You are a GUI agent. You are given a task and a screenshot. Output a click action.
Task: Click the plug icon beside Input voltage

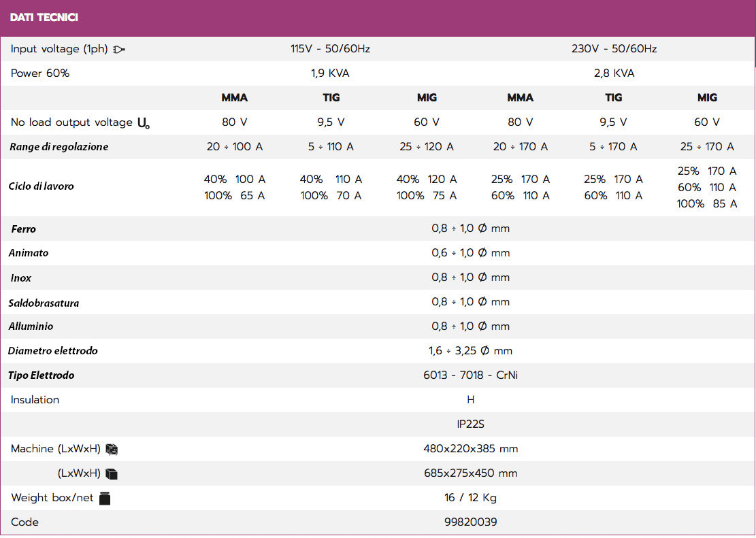[x=120, y=49]
